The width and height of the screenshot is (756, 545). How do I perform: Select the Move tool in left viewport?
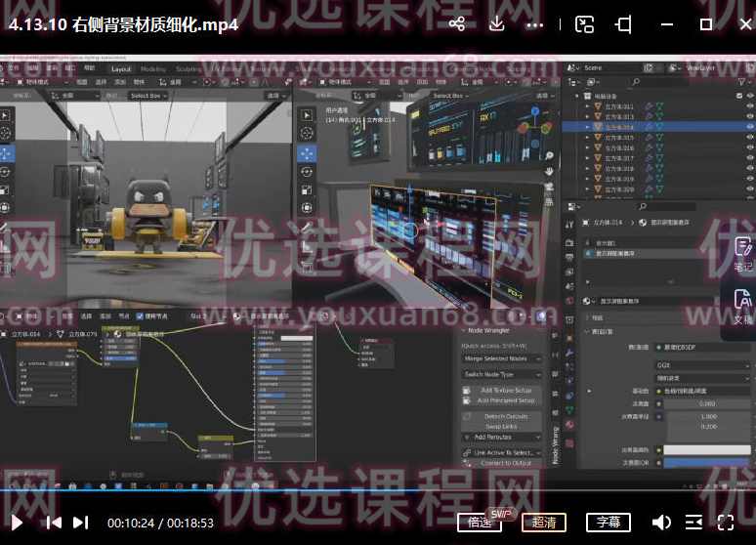click(x=6, y=154)
